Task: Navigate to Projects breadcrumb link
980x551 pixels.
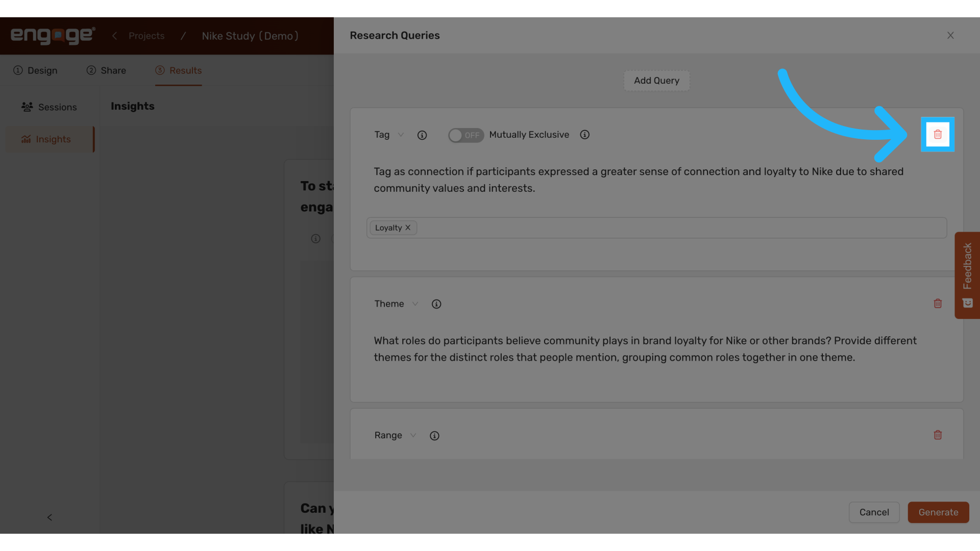Action: tap(146, 36)
